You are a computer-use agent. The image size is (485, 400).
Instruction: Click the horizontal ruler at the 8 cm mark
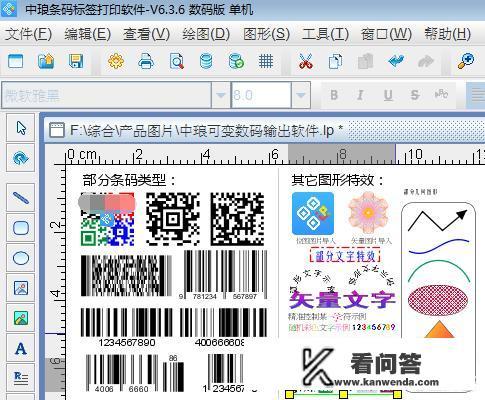pyautogui.click(x=342, y=154)
